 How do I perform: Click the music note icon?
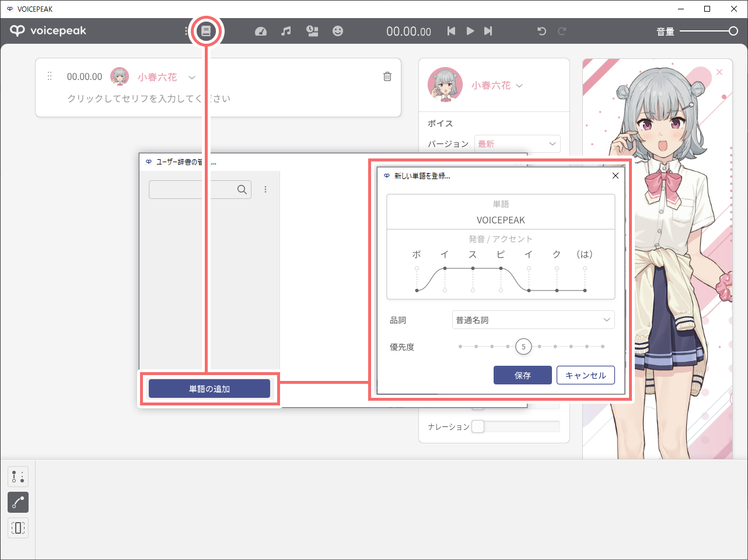[286, 32]
